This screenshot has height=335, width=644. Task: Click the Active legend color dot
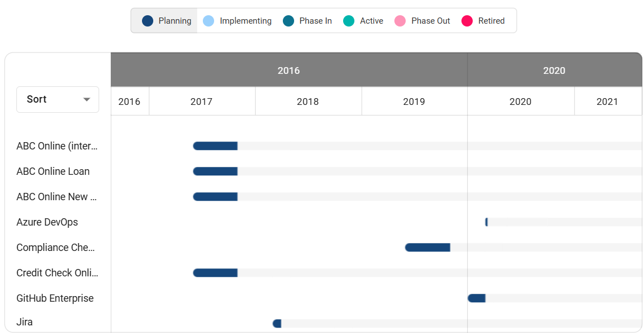[349, 21]
